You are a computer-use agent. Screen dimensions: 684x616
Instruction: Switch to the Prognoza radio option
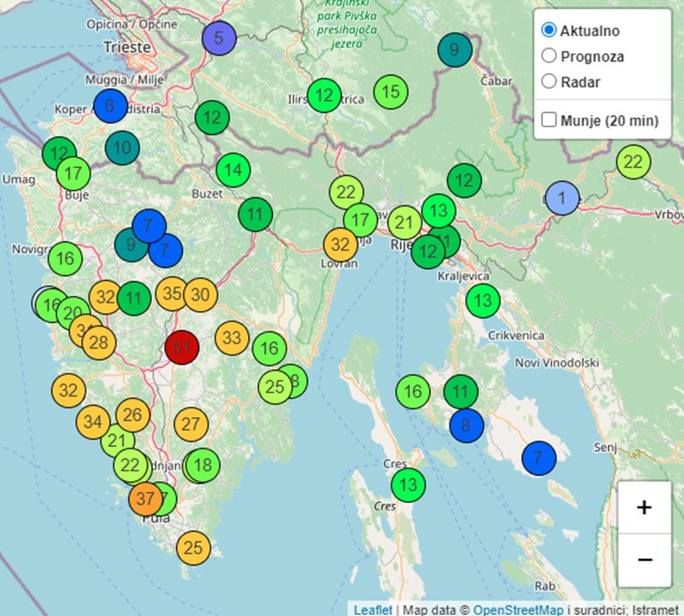(x=549, y=56)
